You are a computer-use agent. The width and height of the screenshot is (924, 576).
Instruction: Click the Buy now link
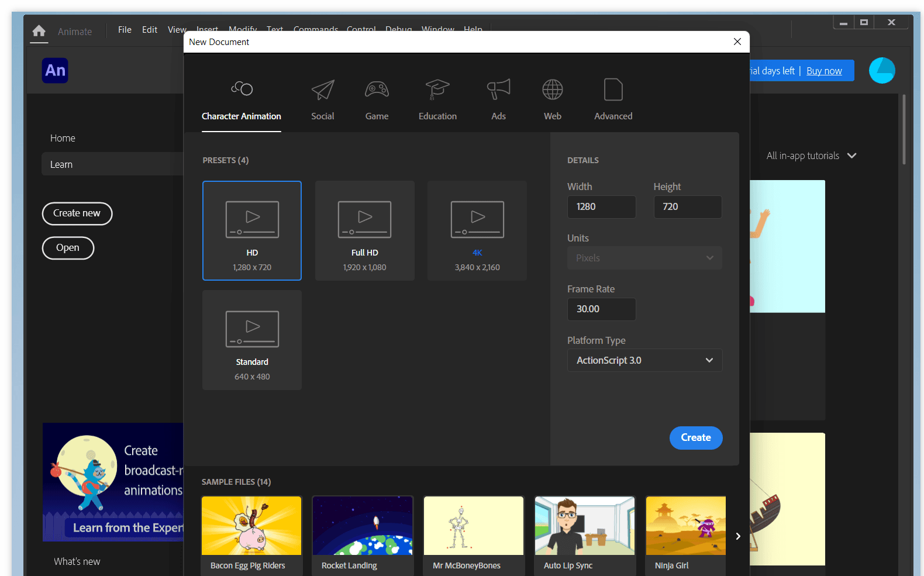tap(824, 71)
